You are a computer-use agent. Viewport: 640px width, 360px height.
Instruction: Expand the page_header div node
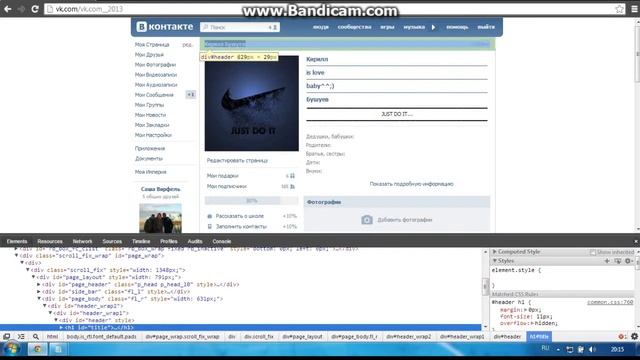click(39, 284)
